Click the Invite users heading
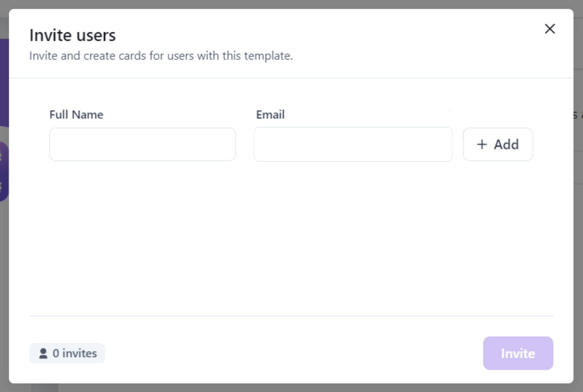The width and height of the screenshot is (583, 392). tap(73, 35)
